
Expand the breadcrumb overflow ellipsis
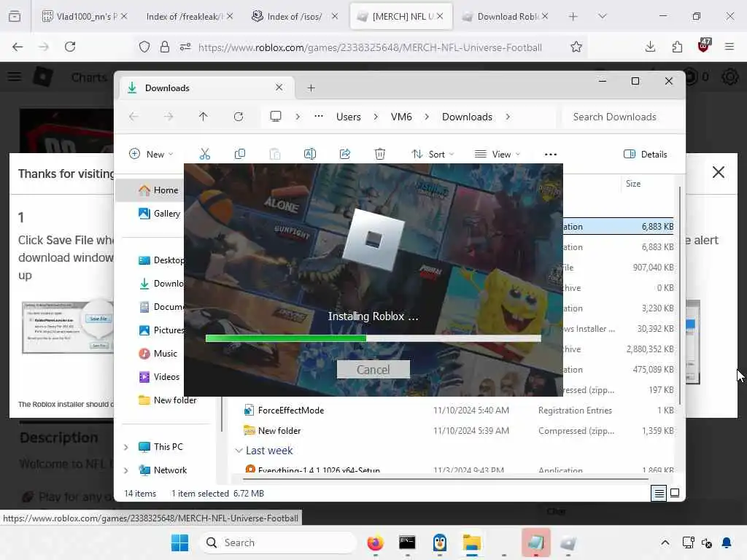tap(319, 117)
